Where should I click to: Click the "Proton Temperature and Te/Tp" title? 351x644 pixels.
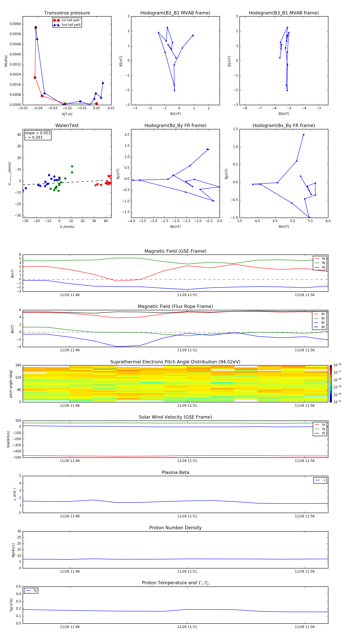pos(175,583)
